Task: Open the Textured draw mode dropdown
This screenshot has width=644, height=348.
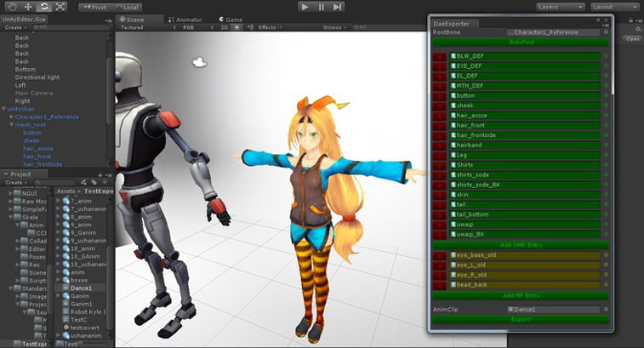Action: (148, 27)
